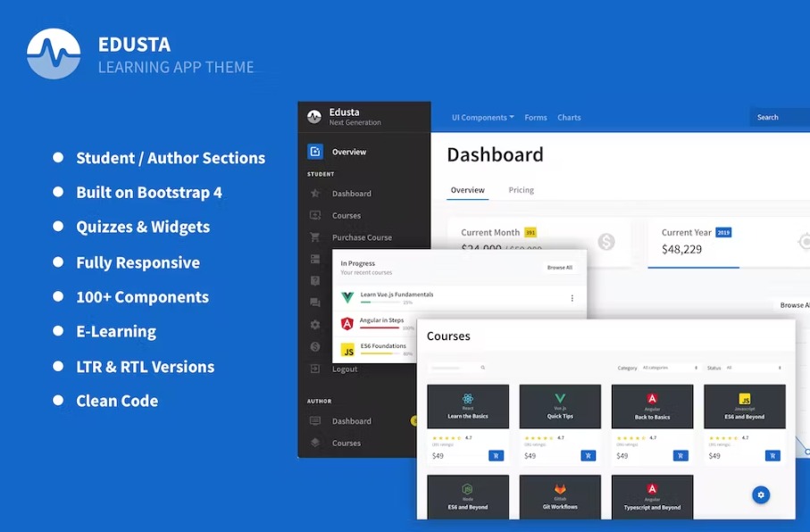This screenshot has height=532, width=810.
Task: Click the blue Overview icon in sidebar
Action: point(315,152)
